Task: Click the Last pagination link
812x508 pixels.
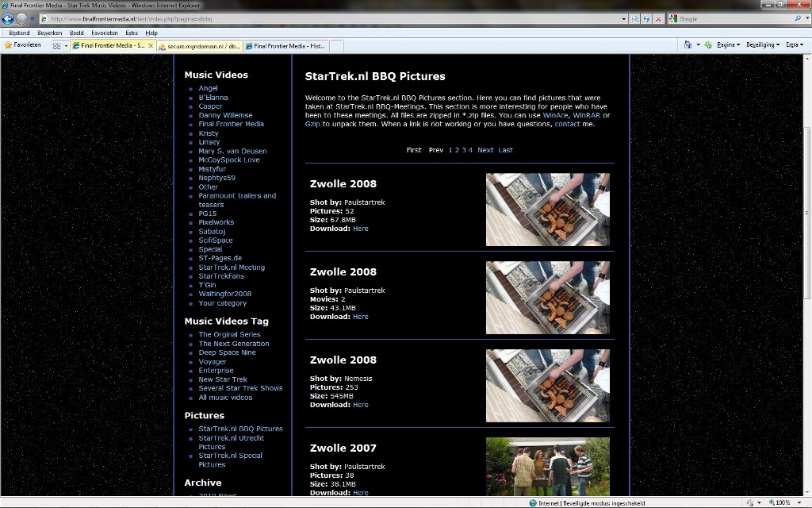Action: pyautogui.click(x=505, y=150)
